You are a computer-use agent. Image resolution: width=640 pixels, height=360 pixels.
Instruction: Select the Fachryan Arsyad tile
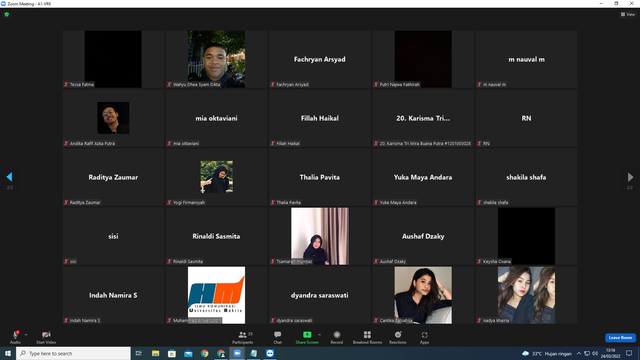click(x=320, y=59)
